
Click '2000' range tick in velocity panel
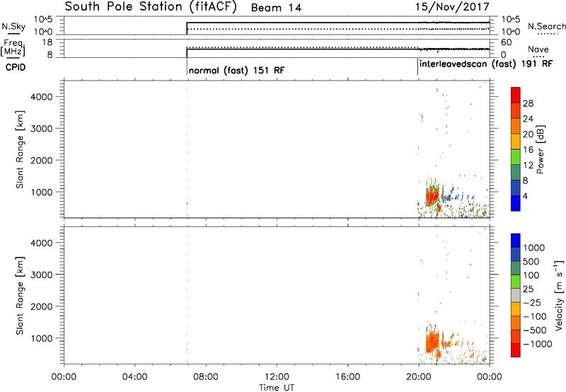pos(41,306)
